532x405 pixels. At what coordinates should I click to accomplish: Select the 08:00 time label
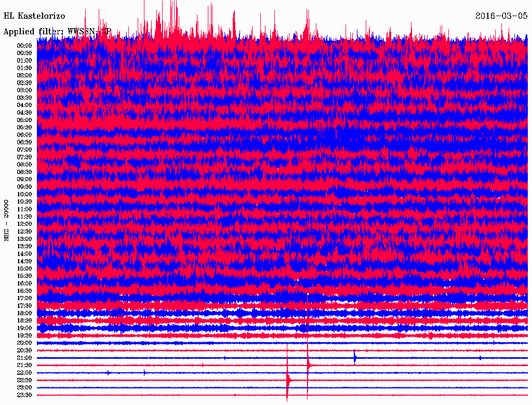[x=24, y=165]
